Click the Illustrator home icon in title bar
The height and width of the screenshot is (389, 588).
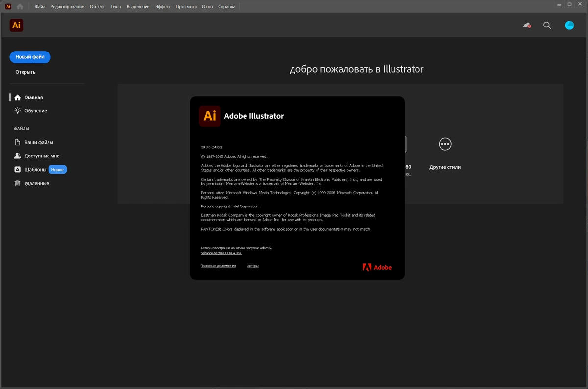click(20, 7)
